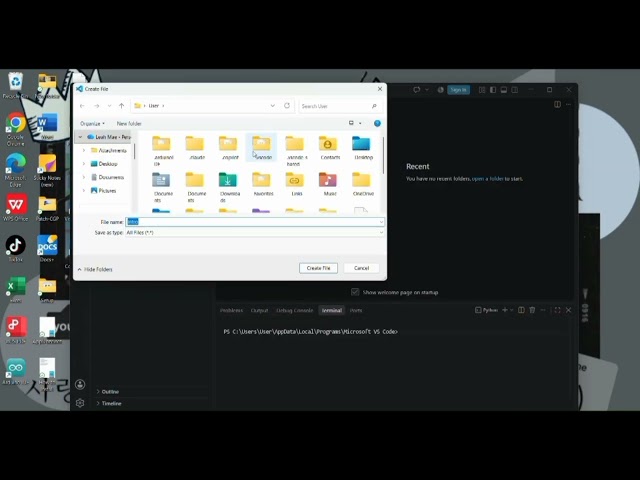Viewport: 640px width, 480px height.
Task: Kill terminal with the trash icon
Action: 532,310
